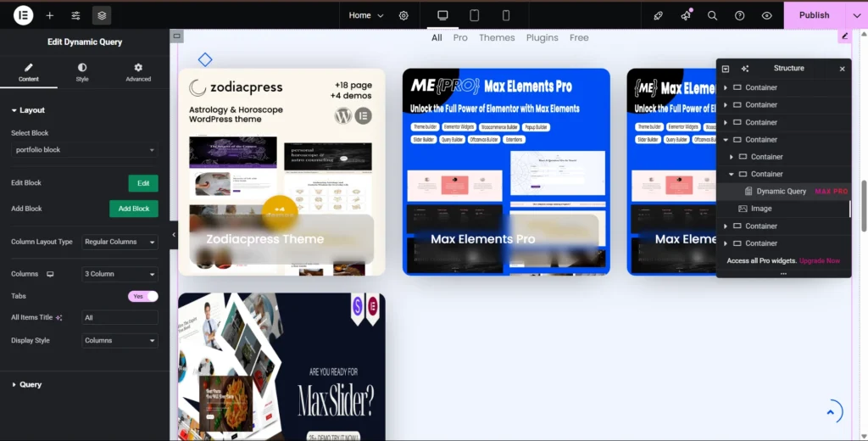Screen dimensions: 868x441
Task: Open the MaxSlider portfolio card
Action: (281, 366)
